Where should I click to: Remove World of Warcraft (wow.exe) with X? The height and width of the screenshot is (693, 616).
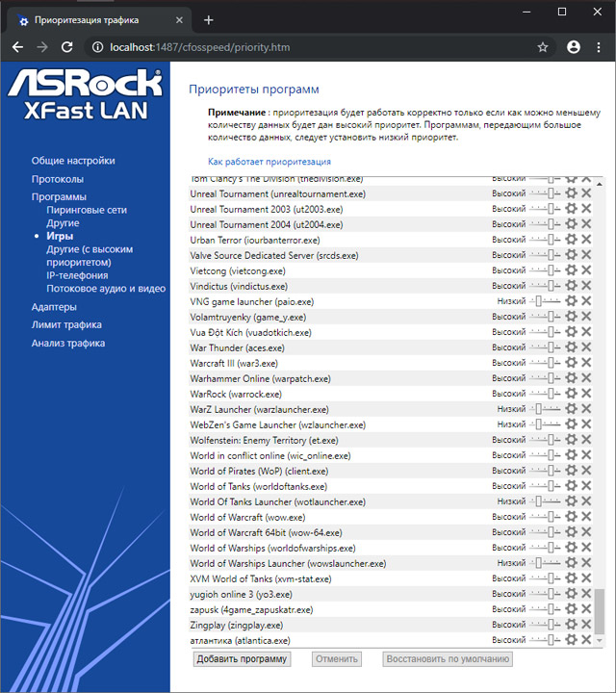click(x=586, y=517)
